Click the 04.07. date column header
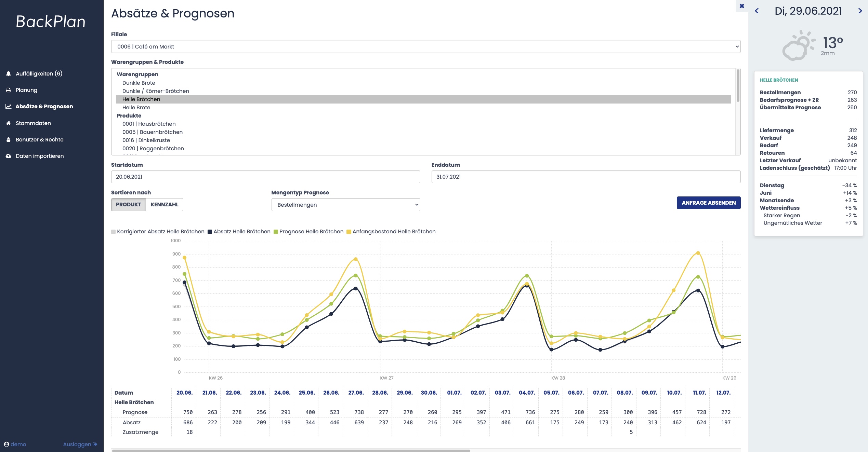 click(x=527, y=393)
